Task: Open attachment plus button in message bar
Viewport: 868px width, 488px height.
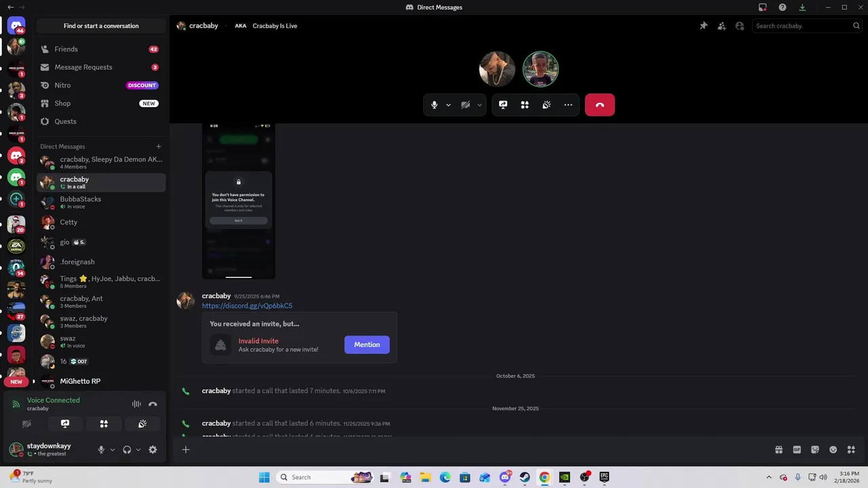Action: (x=186, y=449)
